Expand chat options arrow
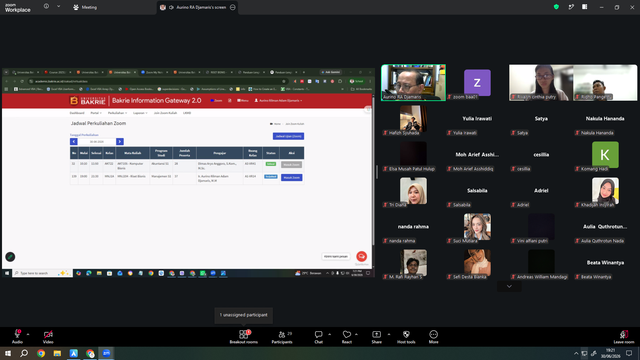The height and width of the screenshot is (360, 640). (x=329, y=334)
